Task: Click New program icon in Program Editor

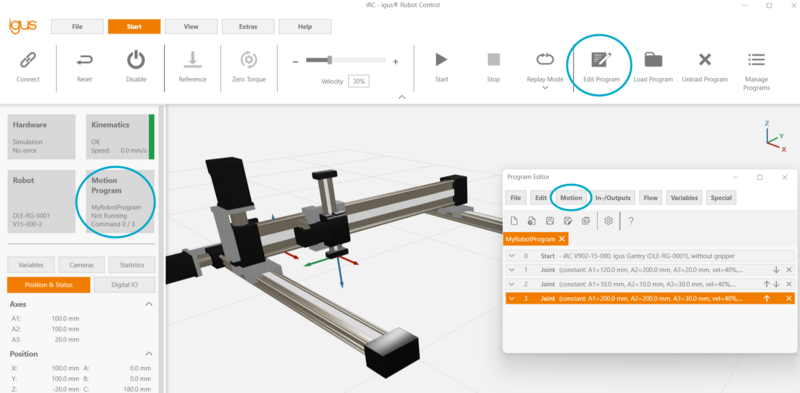Action: 514,221
